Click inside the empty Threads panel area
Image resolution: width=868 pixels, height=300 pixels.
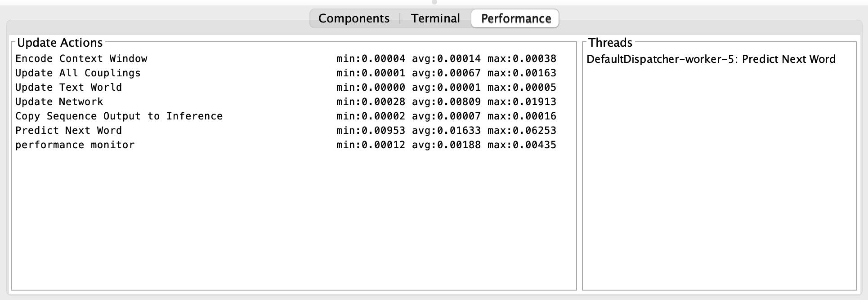point(720,180)
